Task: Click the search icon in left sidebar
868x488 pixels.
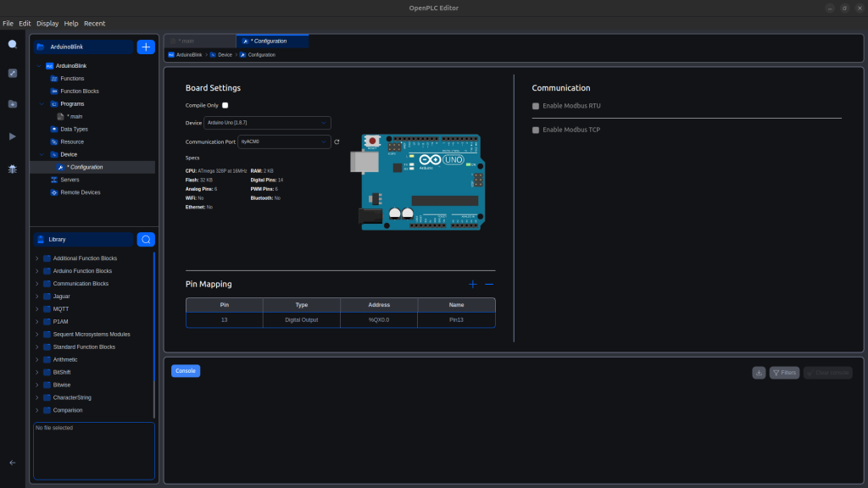Action: (x=12, y=44)
